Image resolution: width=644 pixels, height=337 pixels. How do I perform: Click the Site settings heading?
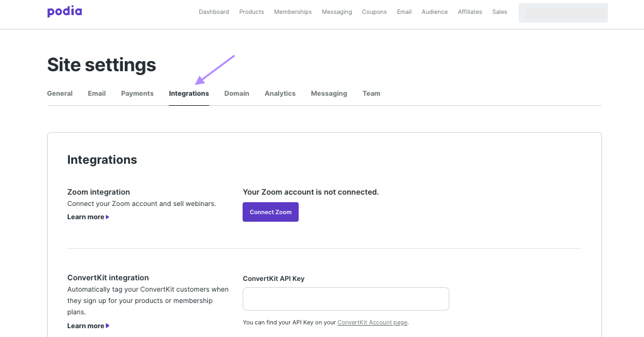pyautogui.click(x=101, y=65)
